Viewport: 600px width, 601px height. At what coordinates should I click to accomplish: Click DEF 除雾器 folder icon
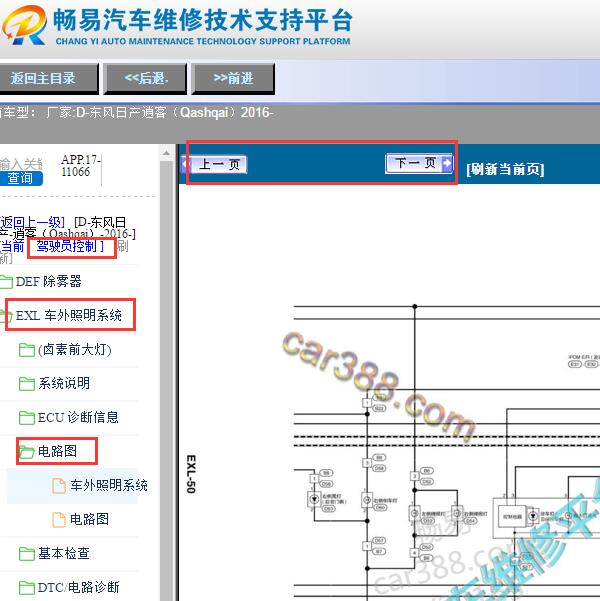6,282
